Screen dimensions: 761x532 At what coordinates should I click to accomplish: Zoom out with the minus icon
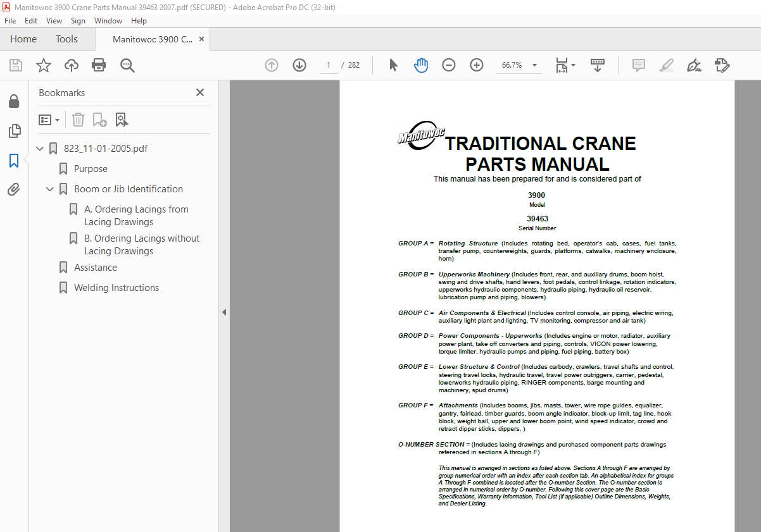pos(449,65)
